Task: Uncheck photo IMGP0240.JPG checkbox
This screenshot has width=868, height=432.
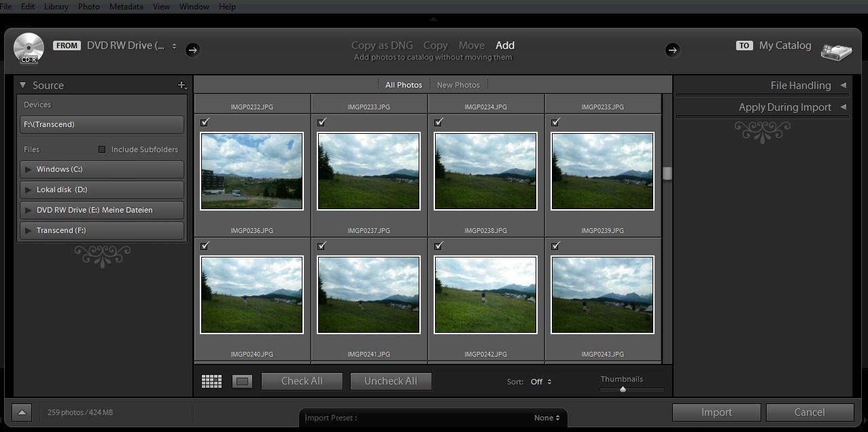Action: pos(205,246)
